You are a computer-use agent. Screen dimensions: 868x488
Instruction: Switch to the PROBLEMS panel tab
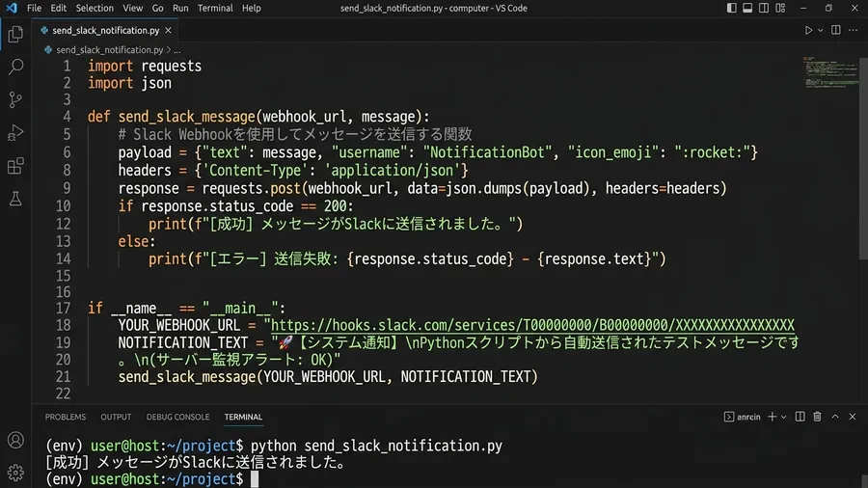tap(66, 417)
